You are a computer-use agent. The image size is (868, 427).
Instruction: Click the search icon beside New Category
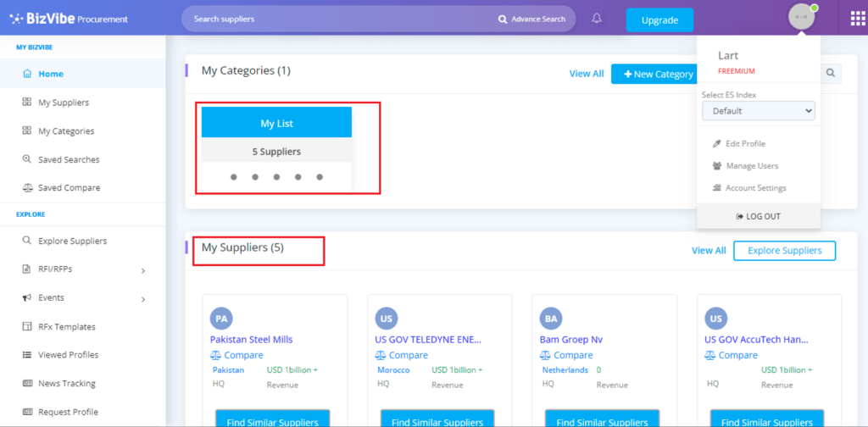click(x=831, y=73)
